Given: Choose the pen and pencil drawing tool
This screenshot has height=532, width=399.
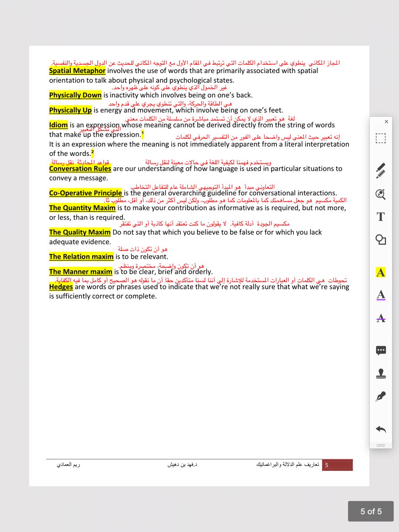Looking at the screenshot, I should [381, 171].
